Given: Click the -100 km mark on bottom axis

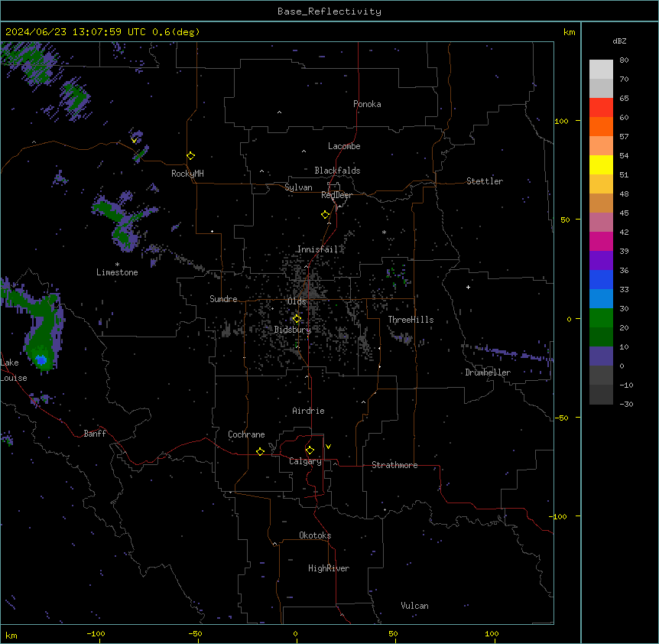Looking at the screenshot, I should [96, 633].
